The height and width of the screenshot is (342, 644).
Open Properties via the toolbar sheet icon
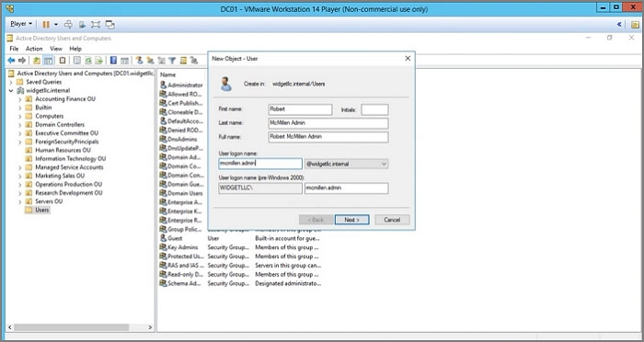point(76,61)
